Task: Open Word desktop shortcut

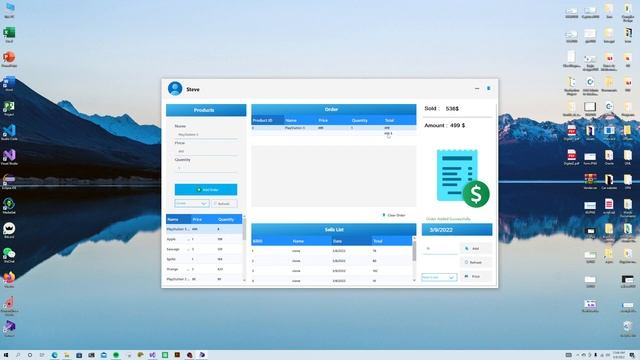Action: (9, 84)
